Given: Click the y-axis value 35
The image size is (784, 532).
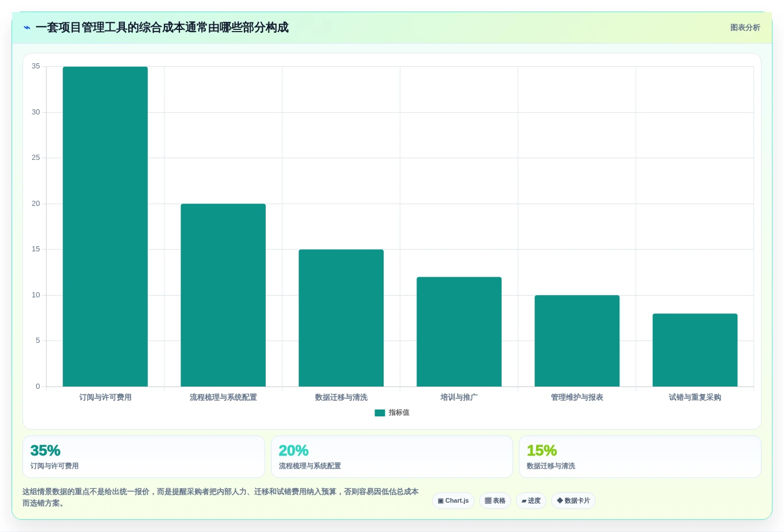Looking at the screenshot, I should click(36, 66).
